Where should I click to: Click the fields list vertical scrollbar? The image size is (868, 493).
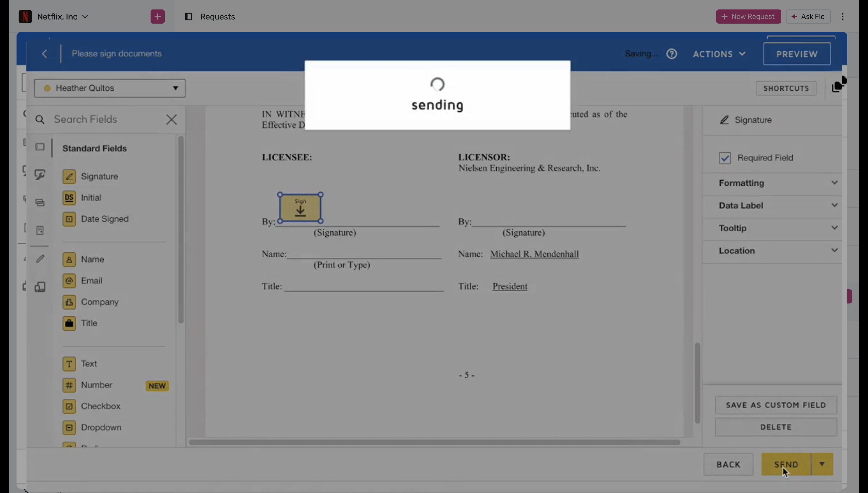(181, 230)
